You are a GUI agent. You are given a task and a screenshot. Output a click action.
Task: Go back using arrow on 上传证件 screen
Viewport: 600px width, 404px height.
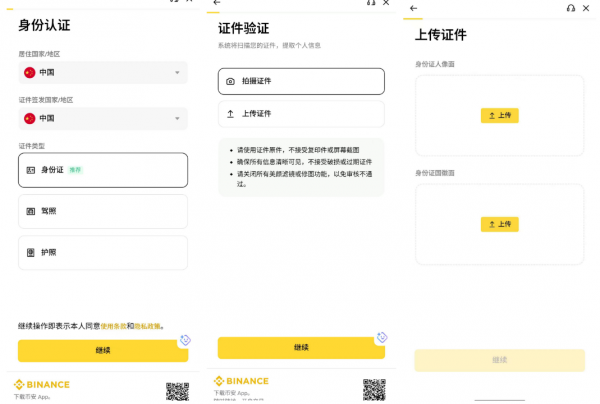pyautogui.click(x=413, y=8)
